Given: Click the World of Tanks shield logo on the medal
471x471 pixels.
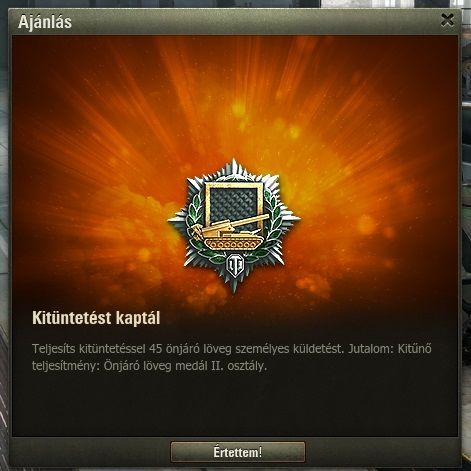Looking at the screenshot, I should tap(235, 265).
